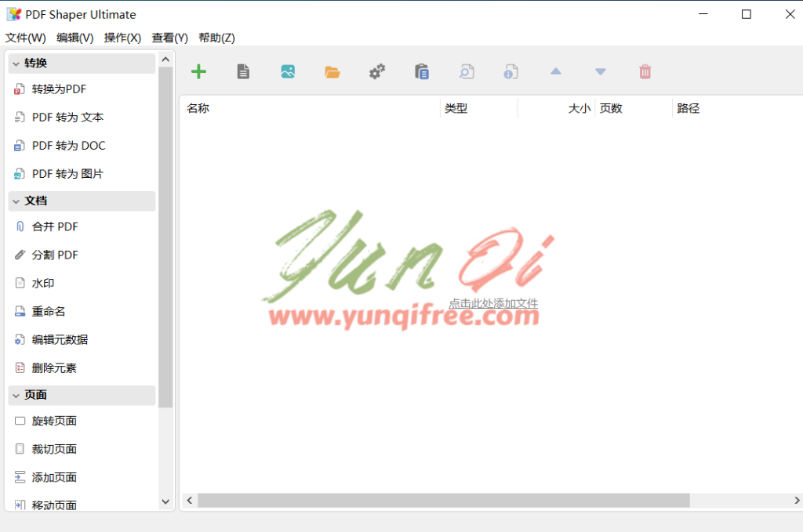Click the icon beside 编辑元数据
The width and height of the screenshot is (803, 532).
click(20, 340)
